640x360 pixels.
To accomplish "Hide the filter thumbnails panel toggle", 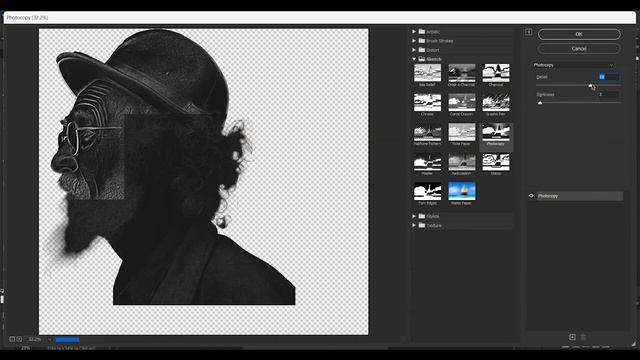I will (529, 32).
